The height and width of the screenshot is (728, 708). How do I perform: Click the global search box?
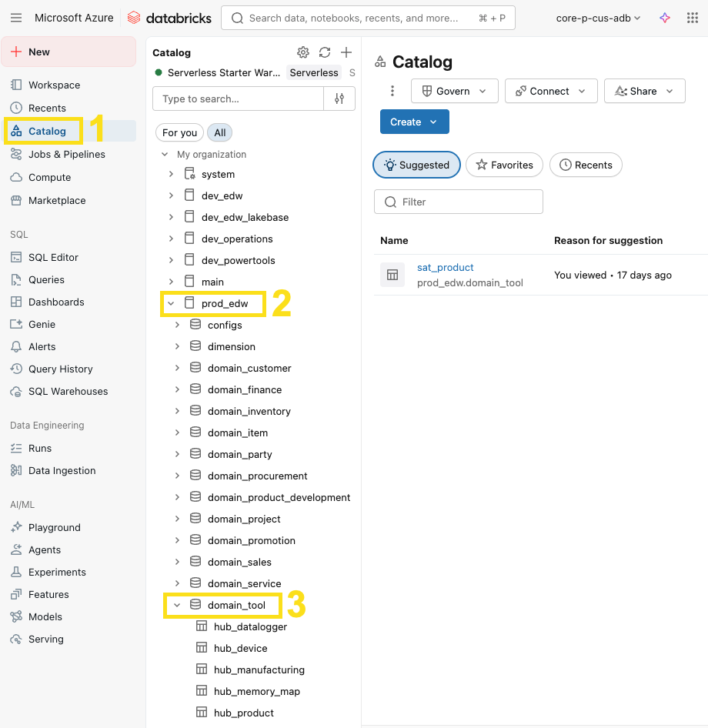[368, 18]
